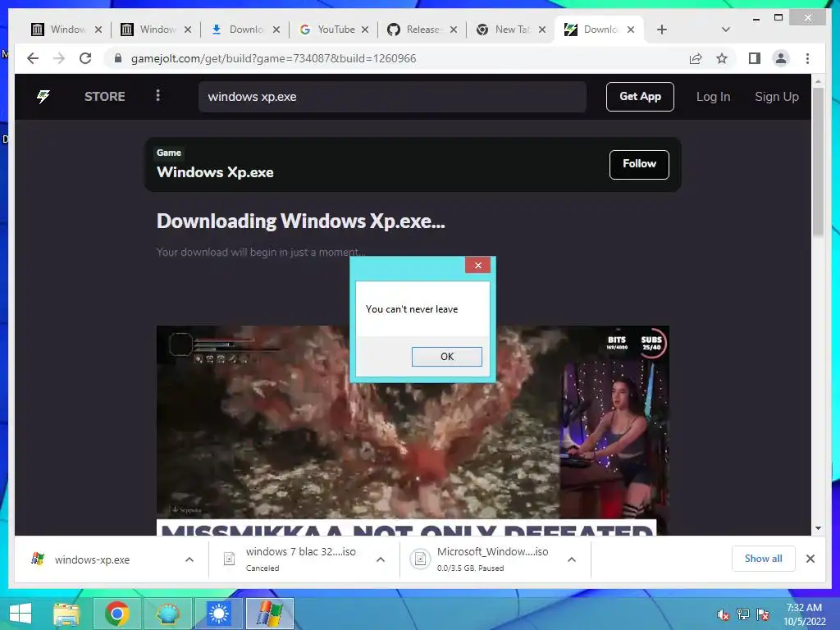840x630 pixels.
Task: Switch to the GitHub Releases tab
Action: coord(416,30)
